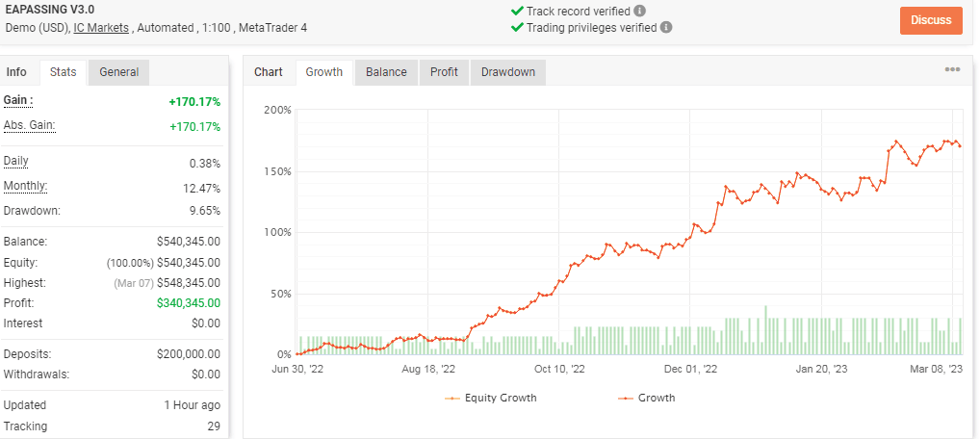
Task: Click the green checkmark for Trading privileges verified
Action: [517, 27]
